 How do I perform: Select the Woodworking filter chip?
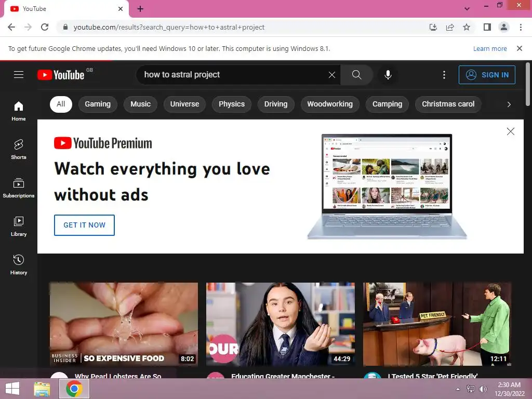(330, 104)
